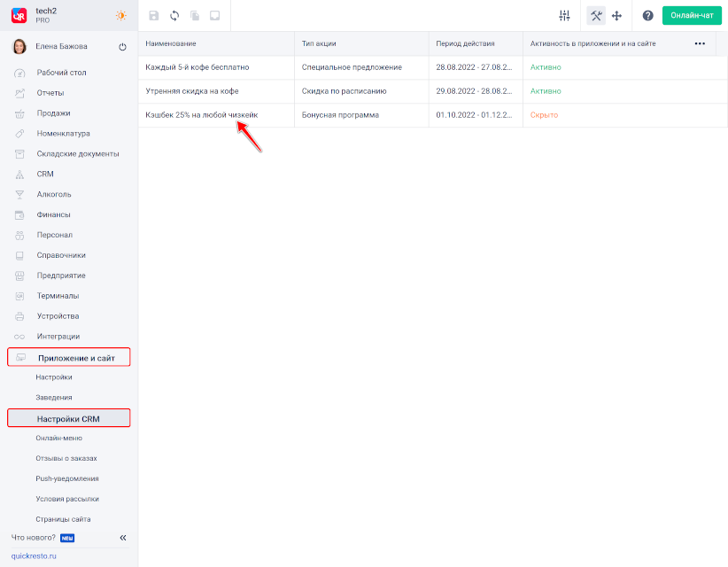
Task: Open Условия рассылки submenu item
Action: click(x=67, y=499)
